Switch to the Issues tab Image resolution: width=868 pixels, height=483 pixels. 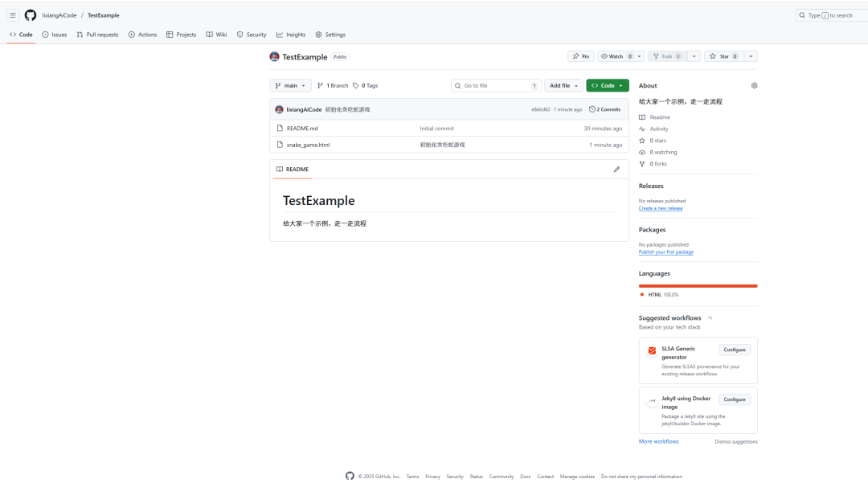click(x=55, y=35)
